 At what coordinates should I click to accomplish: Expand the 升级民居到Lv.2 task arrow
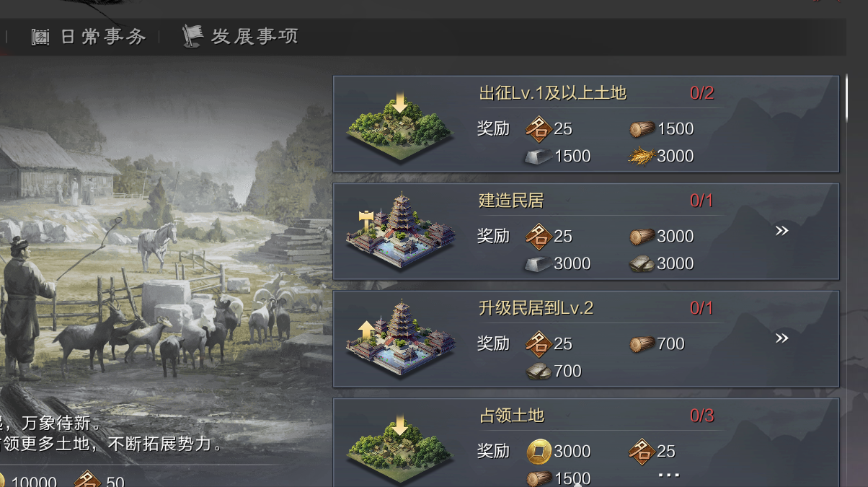click(781, 338)
